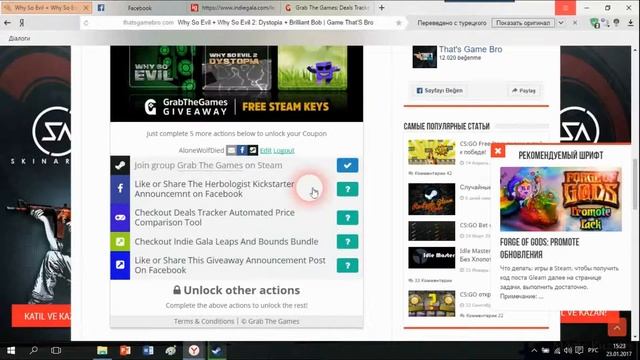640x360 pixels.
Task: Open 'Forge of Gods: Promote обновления' headline
Action: (x=540, y=248)
